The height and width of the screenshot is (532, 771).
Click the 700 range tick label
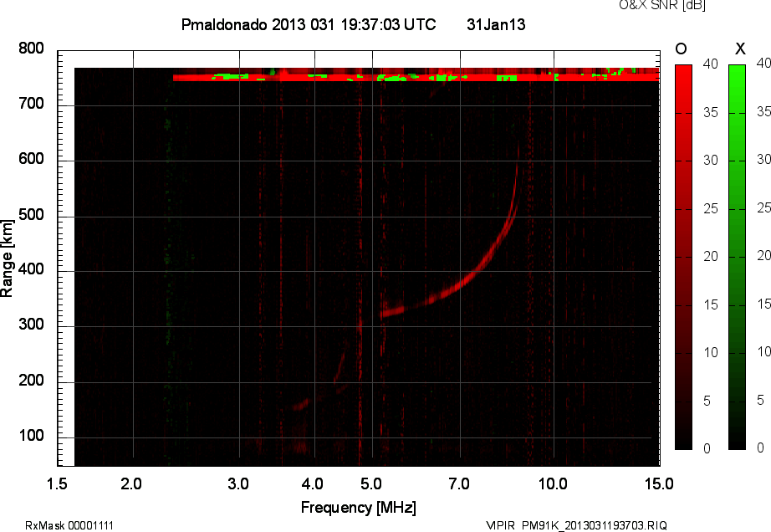(31, 103)
